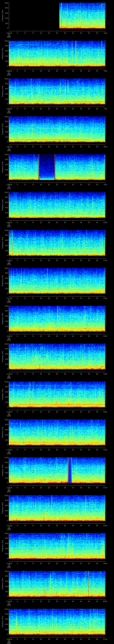Screen dimensions: 114x644
Task: Select the "10:00" end-of-axis time label
Action: point(105,223)
